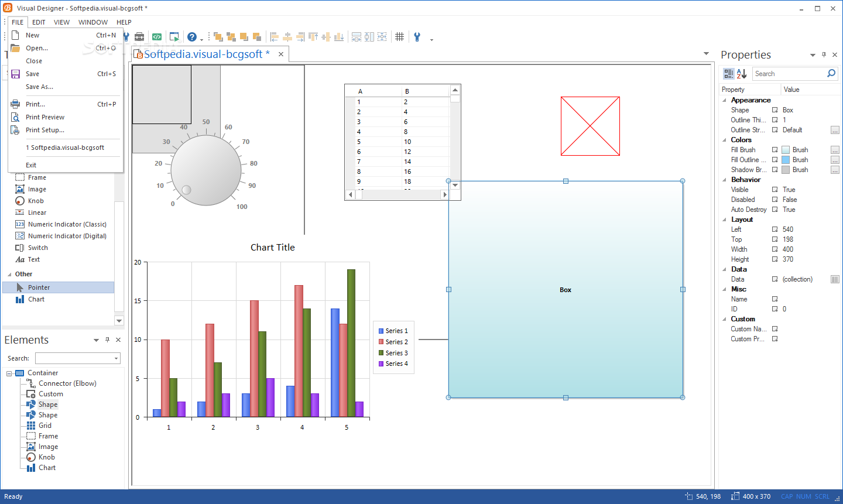Switch Properties to categorized view

pos(728,74)
